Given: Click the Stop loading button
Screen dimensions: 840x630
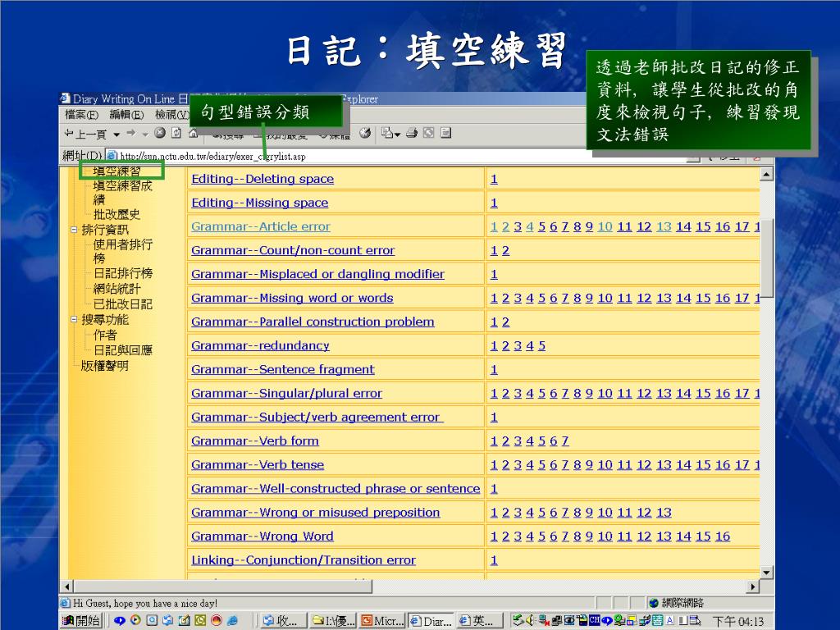Looking at the screenshot, I should click(160, 133).
